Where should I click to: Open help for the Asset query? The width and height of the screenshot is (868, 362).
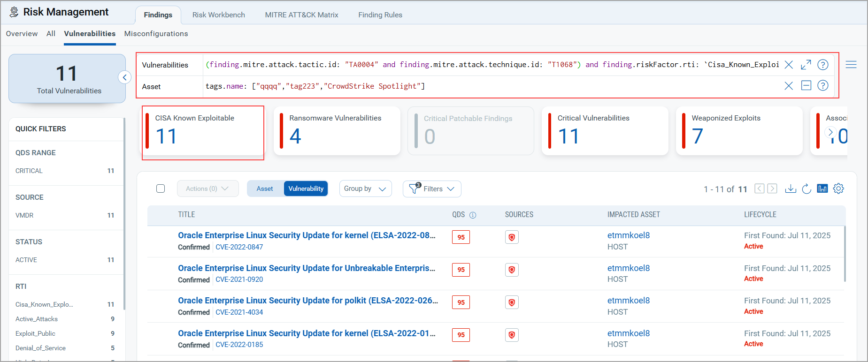click(823, 85)
